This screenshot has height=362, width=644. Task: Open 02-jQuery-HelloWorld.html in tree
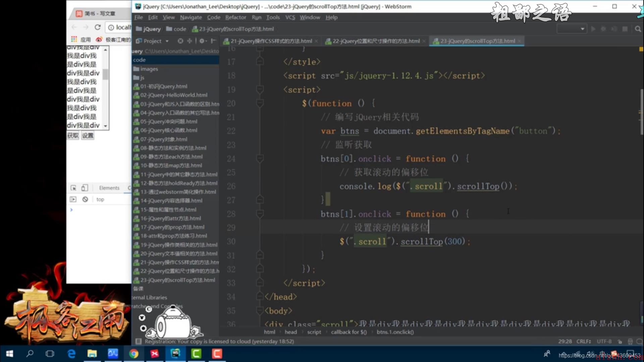[x=170, y=95]
